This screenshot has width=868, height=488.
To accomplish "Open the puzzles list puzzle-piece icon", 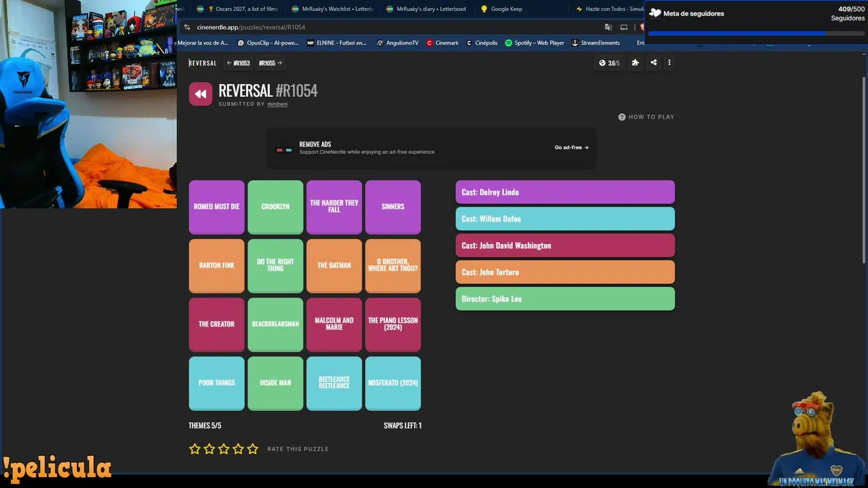I will [x=635, y=63].
